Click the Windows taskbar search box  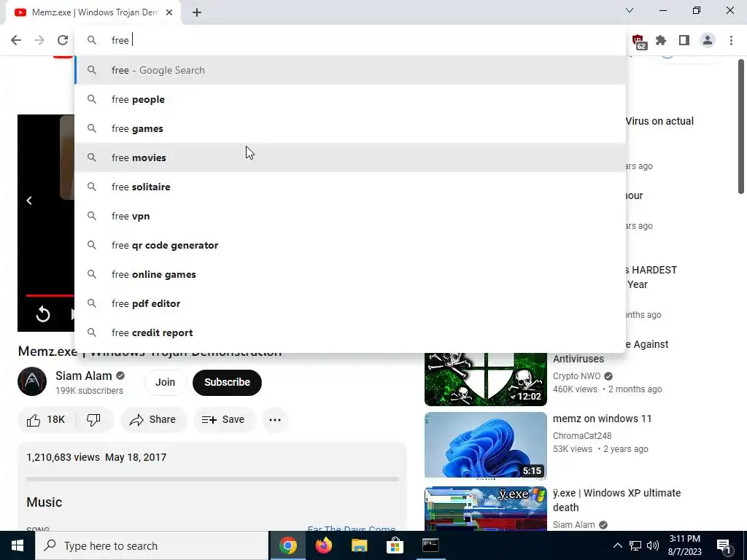[152, 545]
